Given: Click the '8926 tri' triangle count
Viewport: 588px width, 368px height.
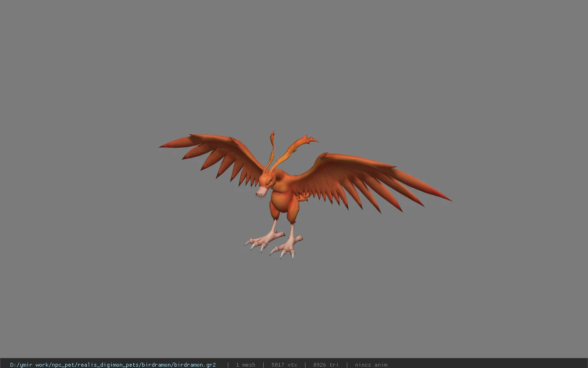Looking at the screenshot, I should pyautogui.click(x=326, y=365).
